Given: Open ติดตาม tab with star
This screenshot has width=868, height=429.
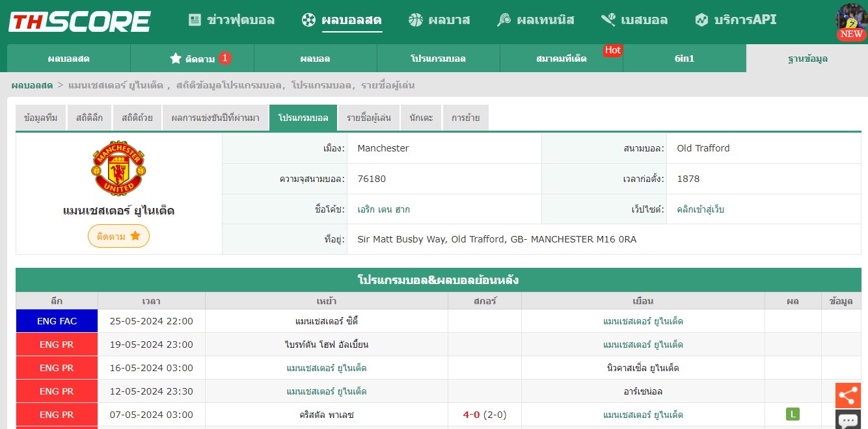Looking at the screenshot, I should (x=192, y=58).
